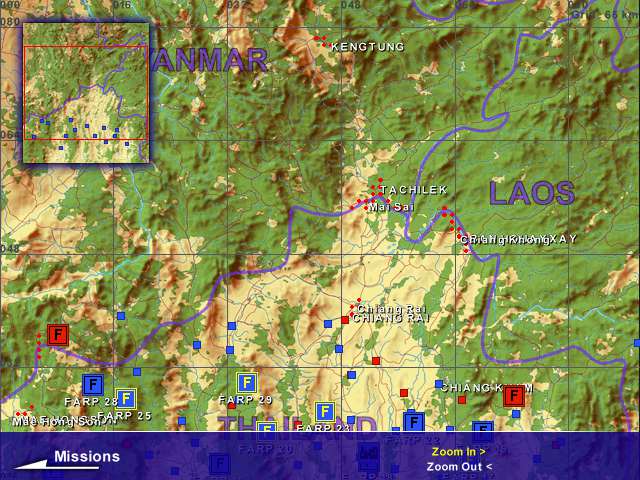Screen dimensions: 640x480
Task: Click the Kengtung city label
Action: pyautogui.click(x=367, y=47)
